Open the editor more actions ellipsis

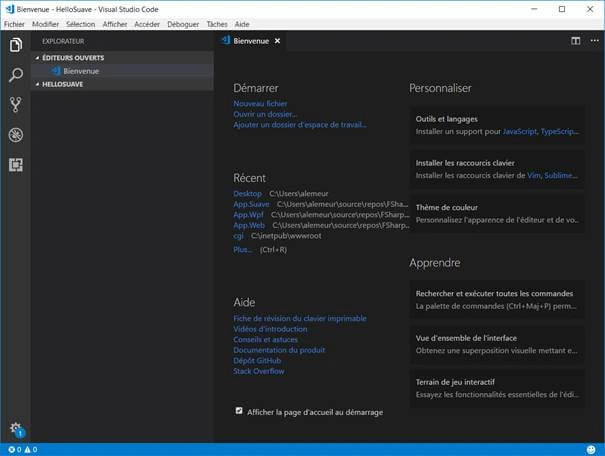click(x=595, y=41)
